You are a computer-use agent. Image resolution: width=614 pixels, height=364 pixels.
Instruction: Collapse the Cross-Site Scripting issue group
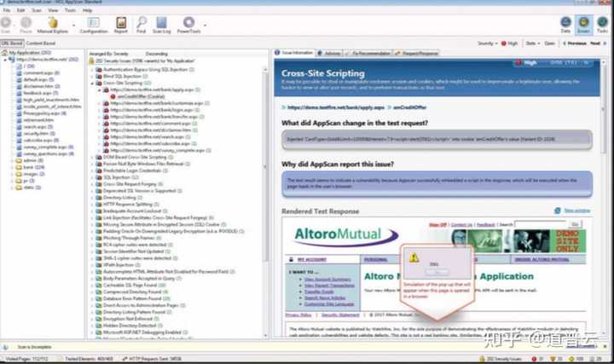93,83
